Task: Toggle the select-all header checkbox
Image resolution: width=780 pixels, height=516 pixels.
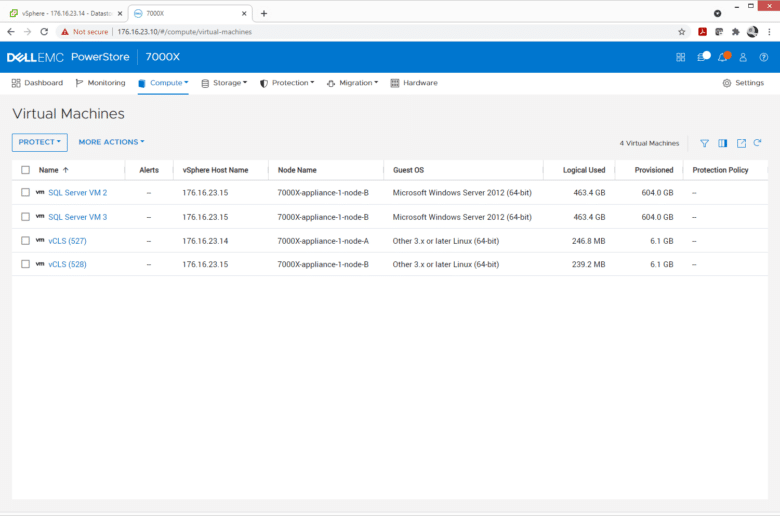Action: point(25,170)
